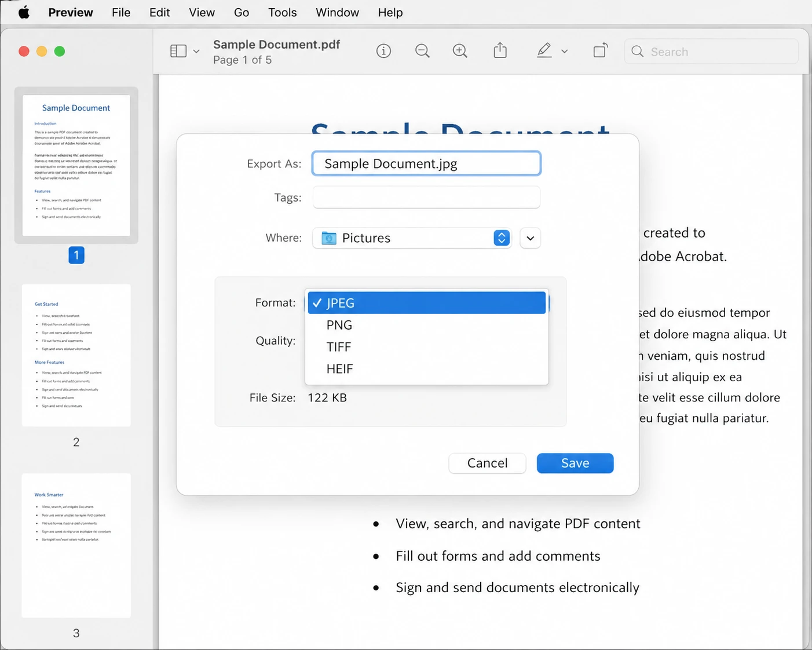812x650 pixels.
Task: Click the Save button
Action: (575, 463)
